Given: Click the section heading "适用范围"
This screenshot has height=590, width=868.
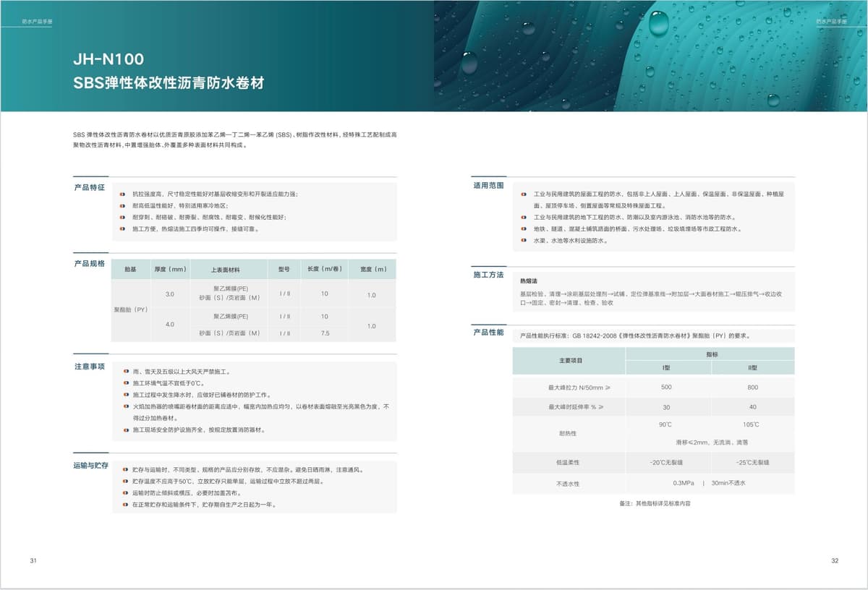Looking at the screenshot, I should tap(488, 186).
